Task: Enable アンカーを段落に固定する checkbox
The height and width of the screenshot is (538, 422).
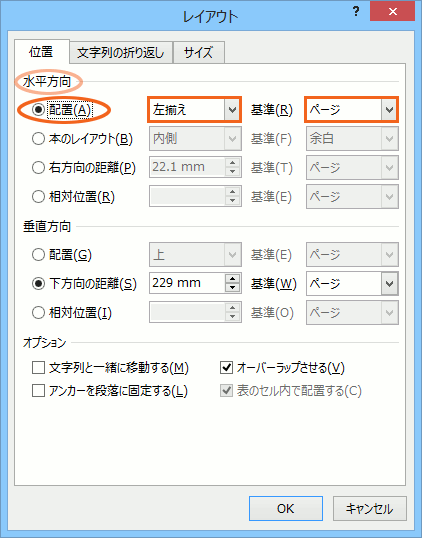Action: click(38, 390)
